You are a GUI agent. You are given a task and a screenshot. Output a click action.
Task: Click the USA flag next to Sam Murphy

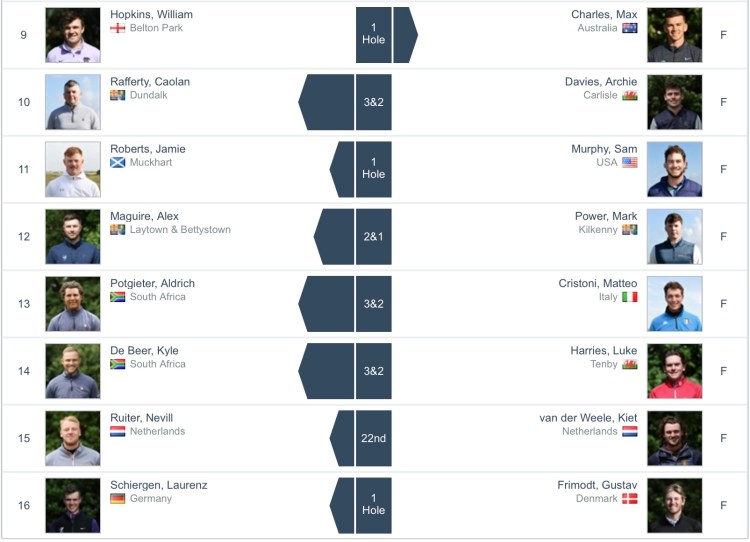tap(630, 162)
